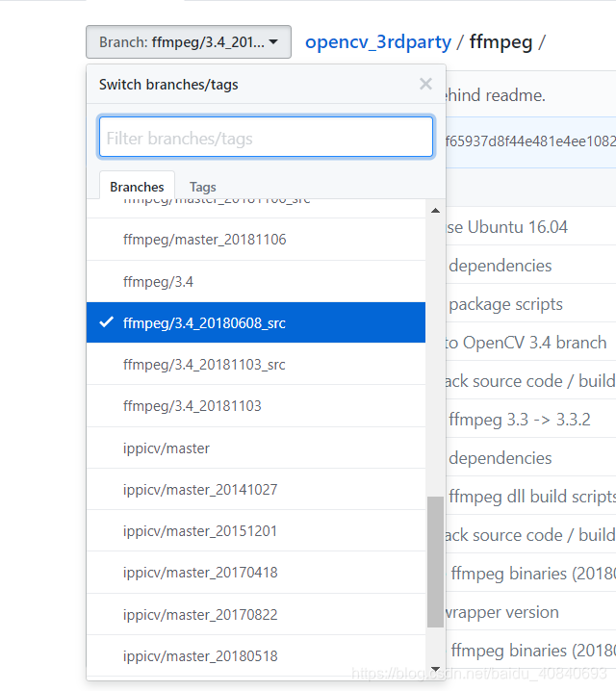Switch to the Tags tab
The width and height of the screenshot is (616, 691).
point(203,187)
